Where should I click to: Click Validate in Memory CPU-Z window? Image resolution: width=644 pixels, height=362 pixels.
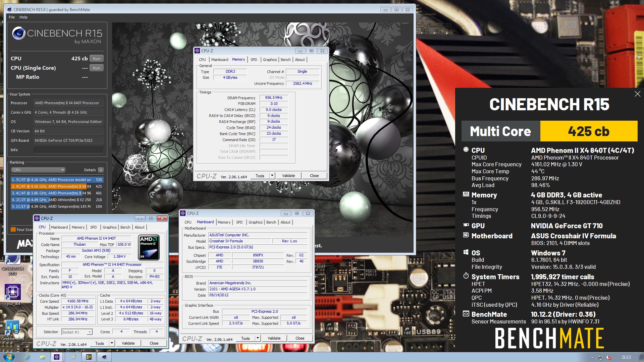pos(288,176)
